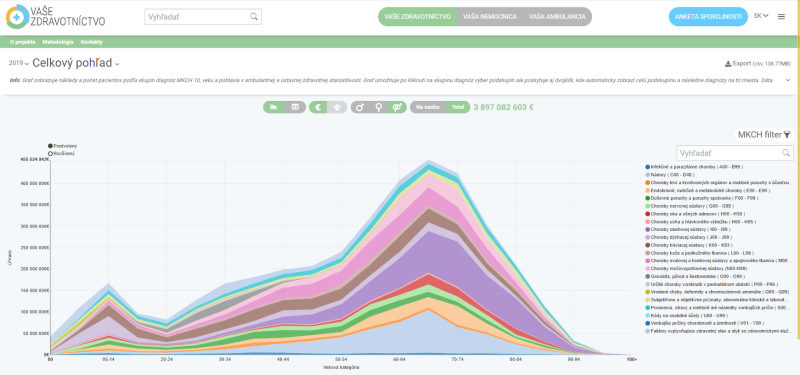Open the 2019 year dropdown
Viewport: 800px width, 375px height.
[18, 63]
